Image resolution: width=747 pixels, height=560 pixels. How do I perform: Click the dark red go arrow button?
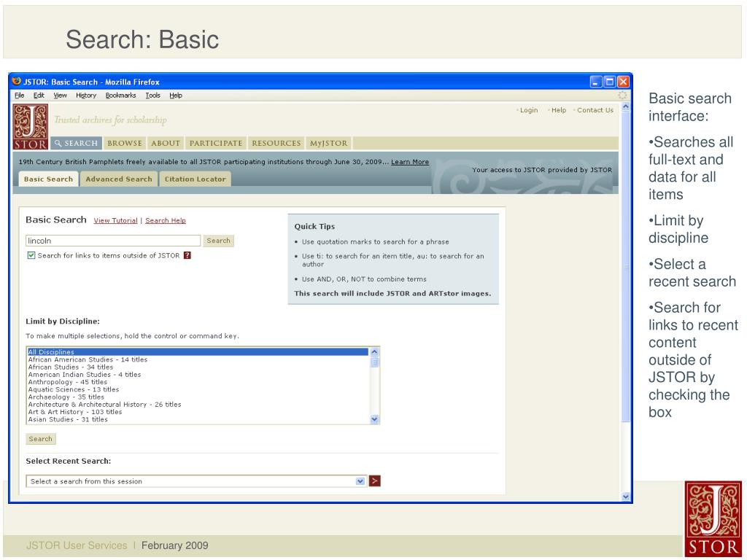point(375,481)
